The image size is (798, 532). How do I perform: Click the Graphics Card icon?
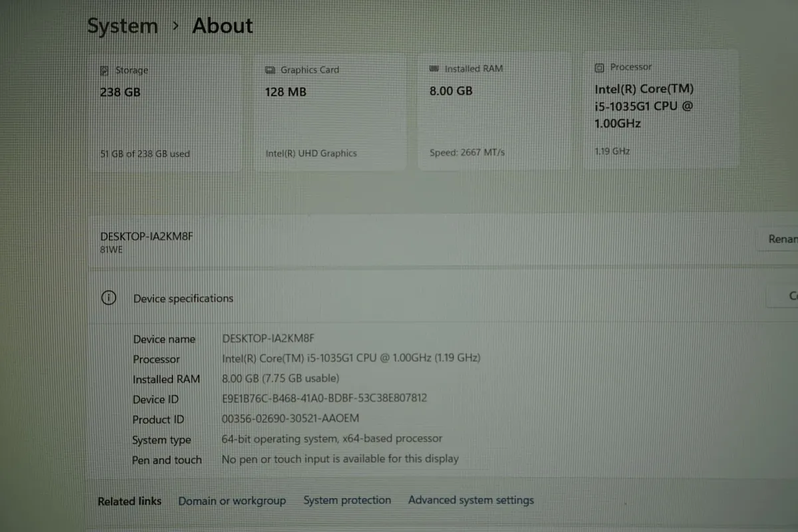pyautogui.click(x=270, y=69)
